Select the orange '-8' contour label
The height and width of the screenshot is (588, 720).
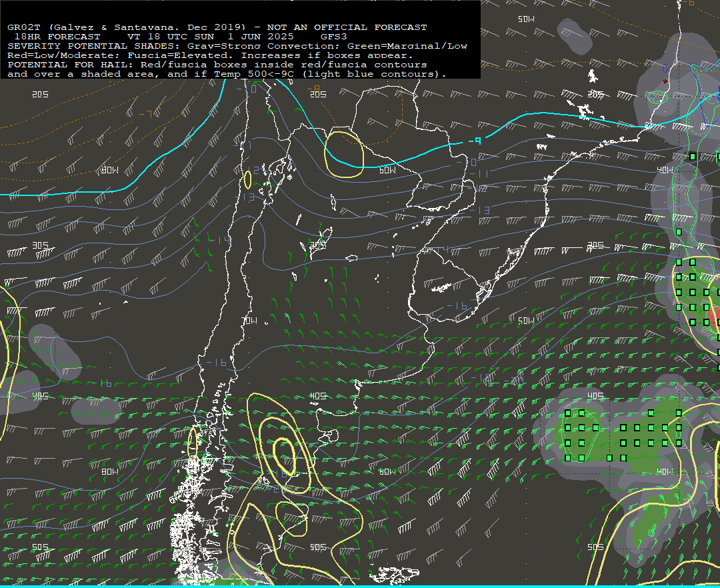click(313, 88)
